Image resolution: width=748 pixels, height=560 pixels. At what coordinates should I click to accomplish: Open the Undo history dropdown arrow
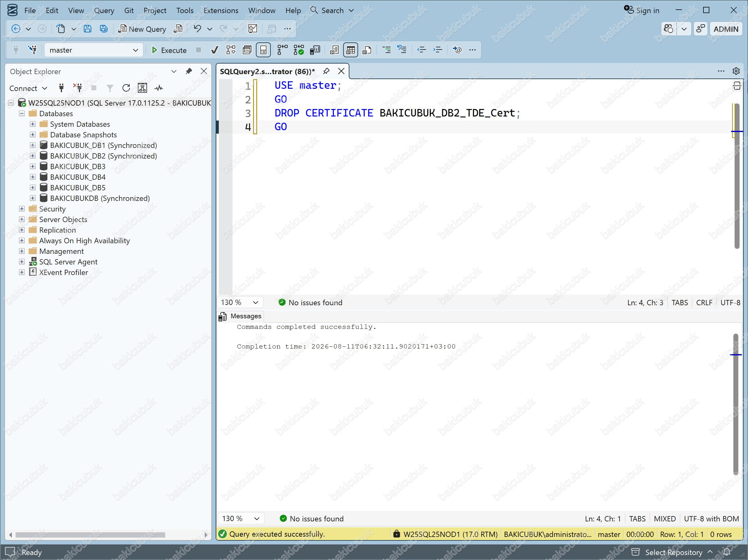210,29
